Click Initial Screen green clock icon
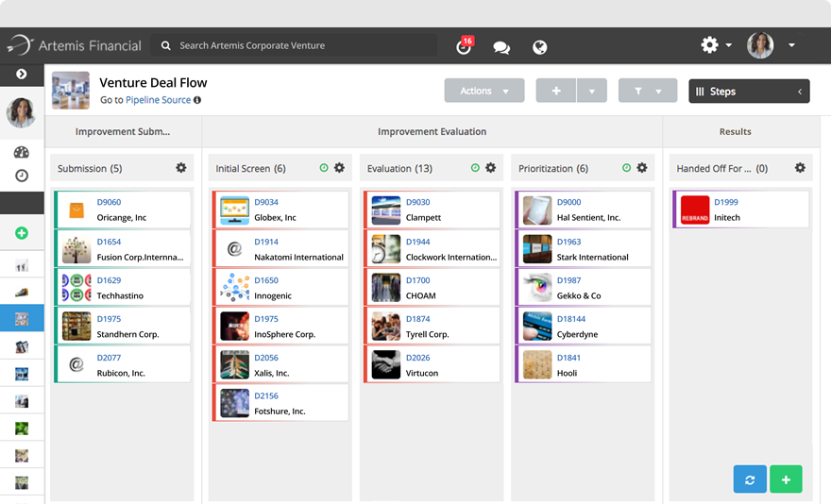 pos(324,168)
